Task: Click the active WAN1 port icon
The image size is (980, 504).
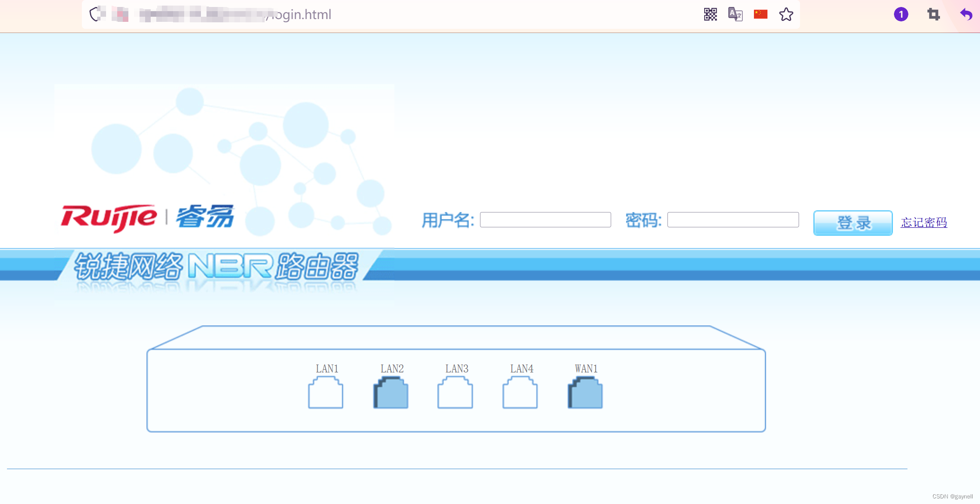Action: [x=585, y=393]
